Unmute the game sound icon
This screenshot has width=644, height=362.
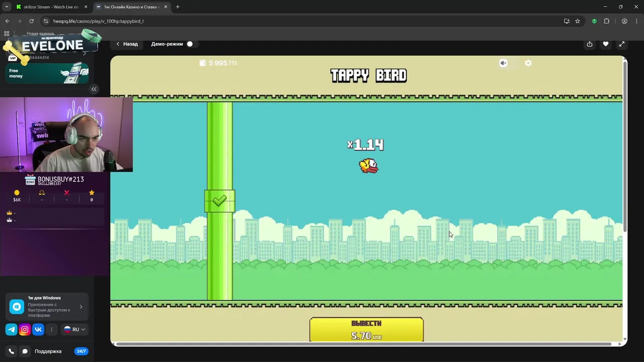[x=503, y=63]
